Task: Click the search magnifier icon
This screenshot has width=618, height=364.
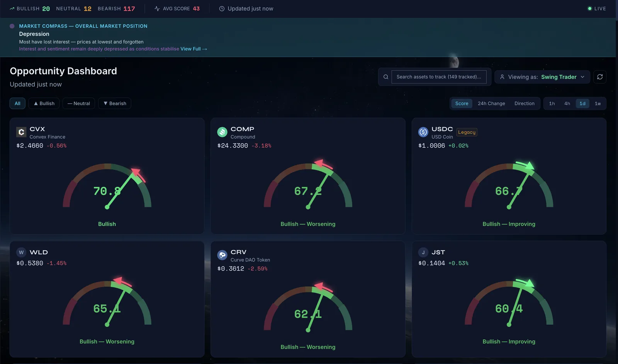Action: [385, 77]
